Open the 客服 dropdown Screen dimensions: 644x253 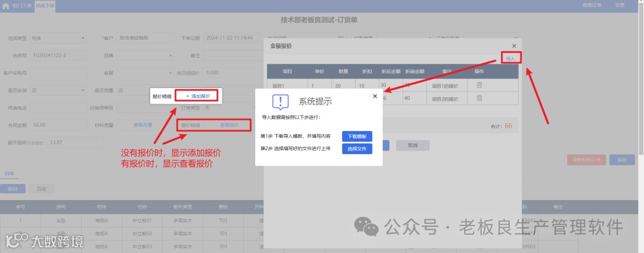point(145,73)
